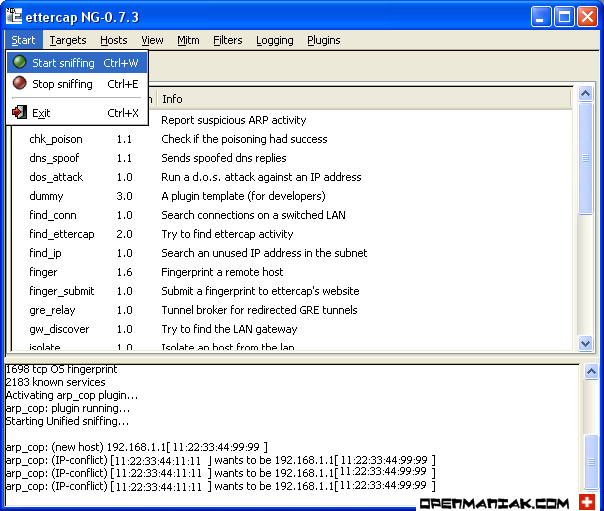Click plugin list scroll down arrow

[586, 343]
